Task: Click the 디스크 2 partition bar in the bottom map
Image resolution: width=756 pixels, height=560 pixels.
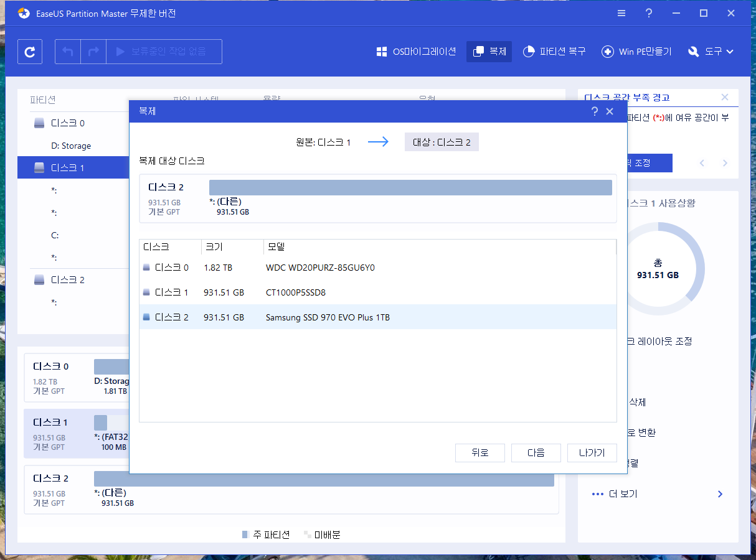Action: 324,478
